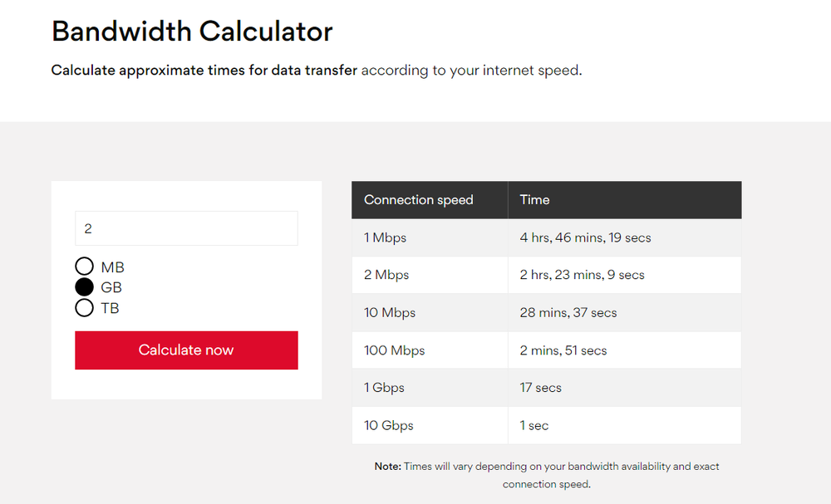Click the 10 Gbps speed cell
Viewport: 831px width, 504px height.
pos(388,426)
